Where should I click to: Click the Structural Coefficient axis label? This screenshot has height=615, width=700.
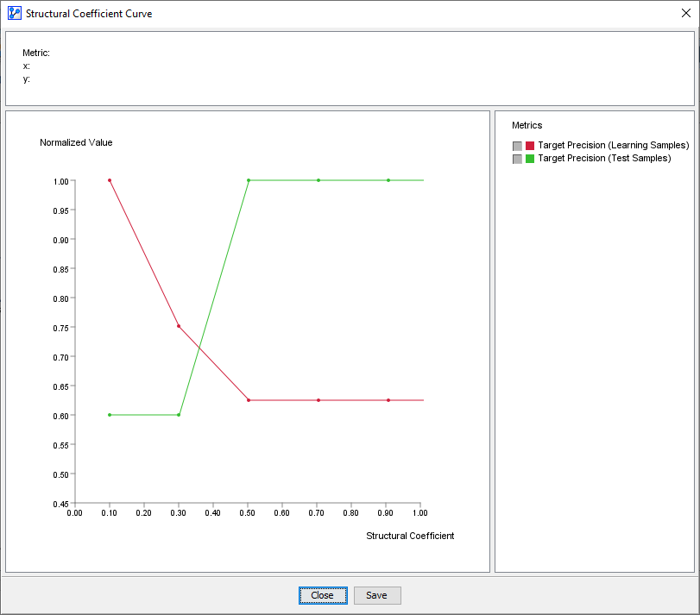410,536
